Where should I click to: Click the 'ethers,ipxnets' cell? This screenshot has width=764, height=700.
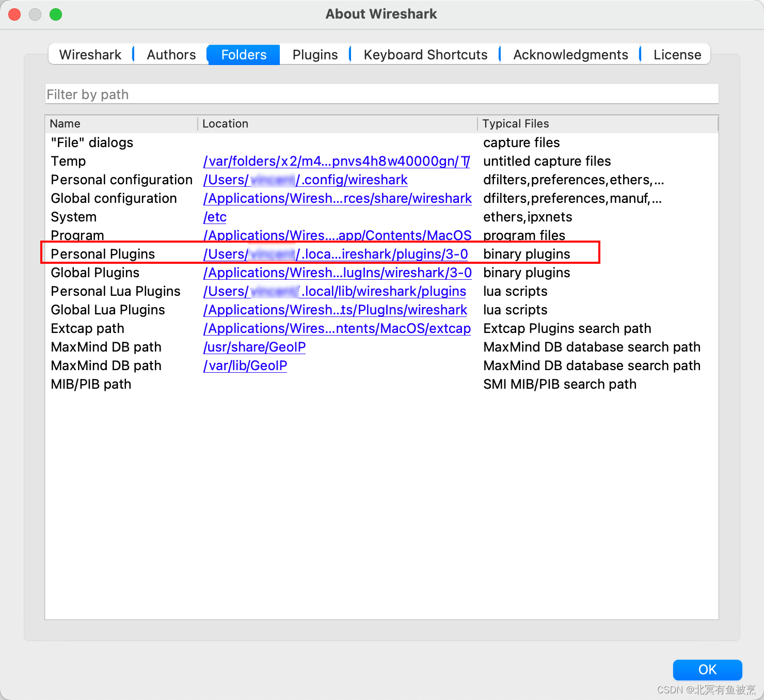528,217
